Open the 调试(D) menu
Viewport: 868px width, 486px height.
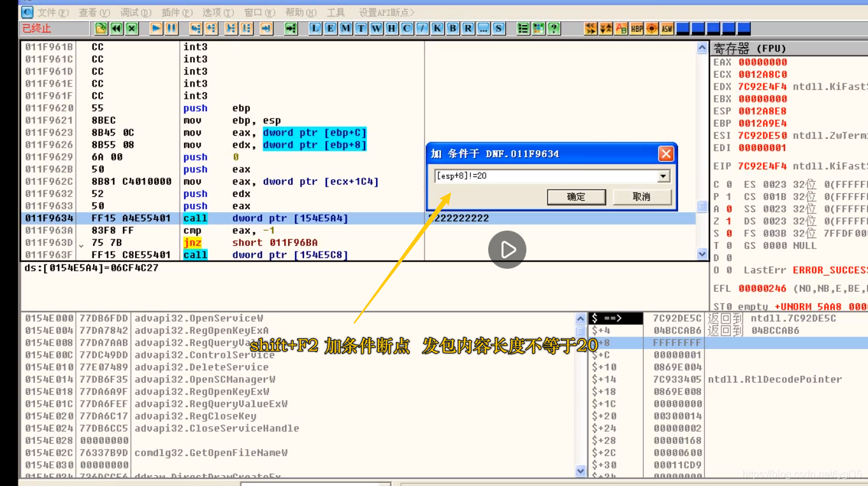point(136,12)
